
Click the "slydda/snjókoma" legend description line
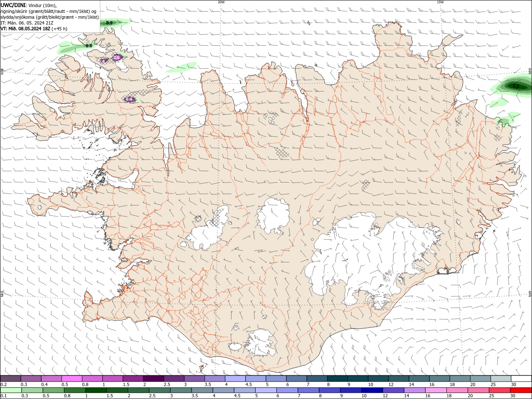point(50,17)
